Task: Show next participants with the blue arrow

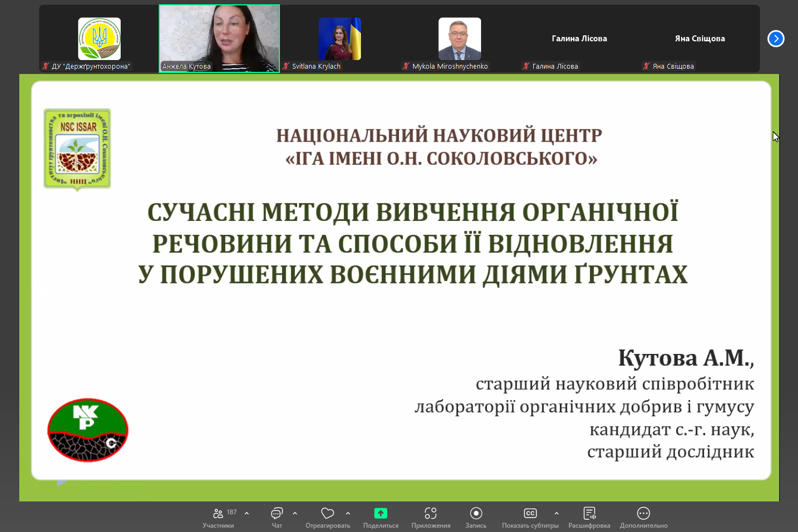Action: [776, 39]
